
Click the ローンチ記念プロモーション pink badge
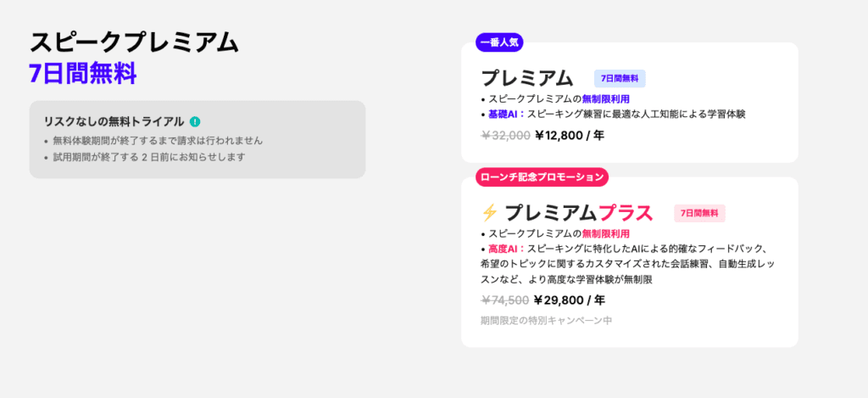tap(542, 177)
